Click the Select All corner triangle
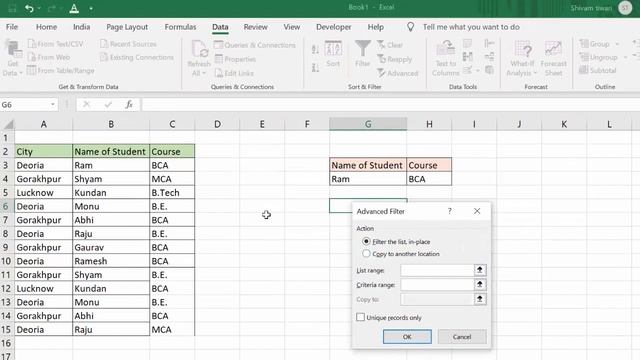Viewport: 640px width, 360px height. (x=8, y=124)
